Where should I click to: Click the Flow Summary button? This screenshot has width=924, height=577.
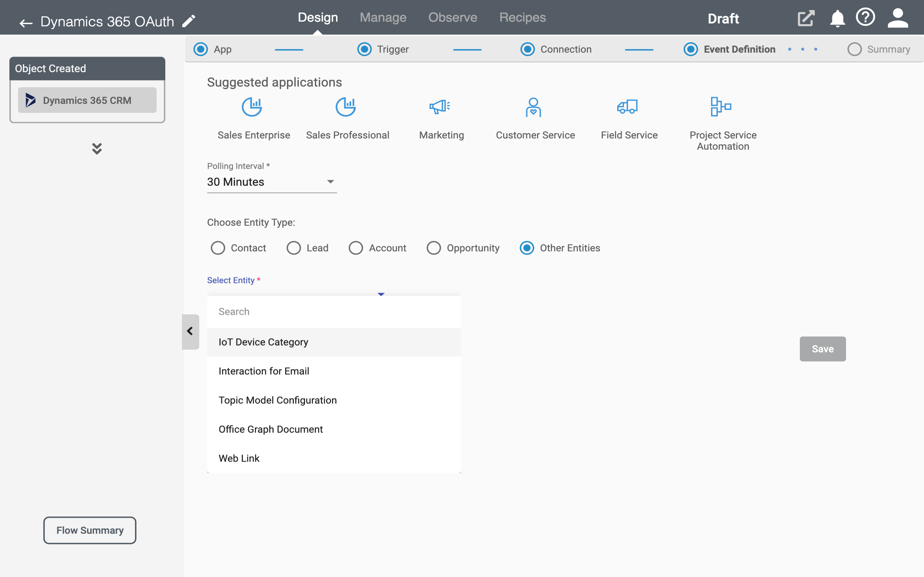point(90,530)
